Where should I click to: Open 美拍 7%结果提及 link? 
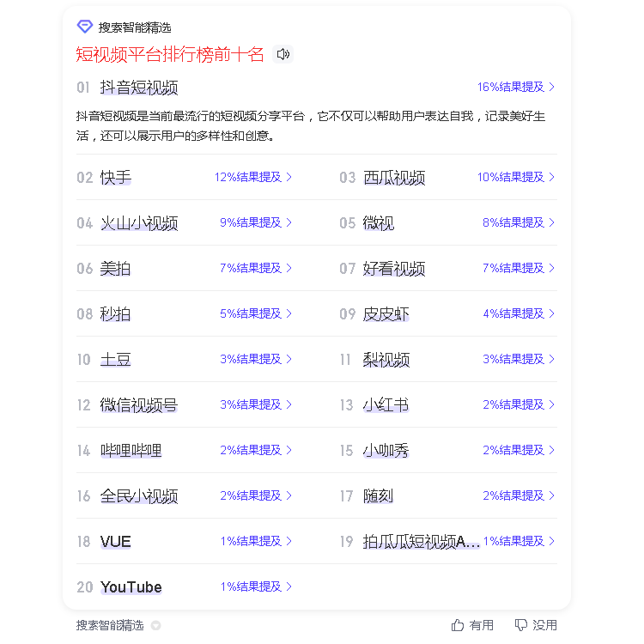[x=256, y=268]
